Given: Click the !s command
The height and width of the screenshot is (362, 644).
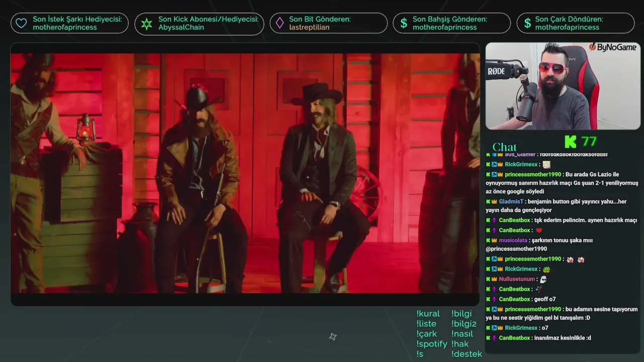Looking at the screenshot, I should [420, 354].
